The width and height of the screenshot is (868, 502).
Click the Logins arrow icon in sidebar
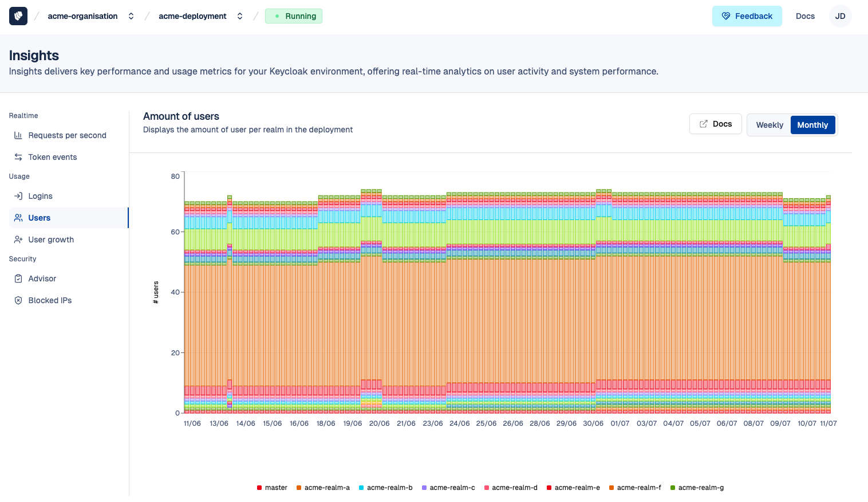18,196
